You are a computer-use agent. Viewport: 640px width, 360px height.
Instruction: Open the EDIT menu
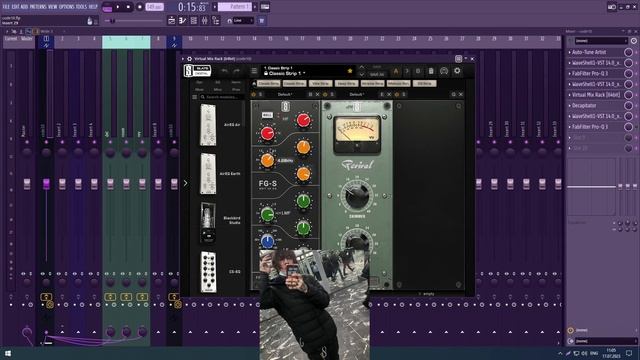(16, 7)
